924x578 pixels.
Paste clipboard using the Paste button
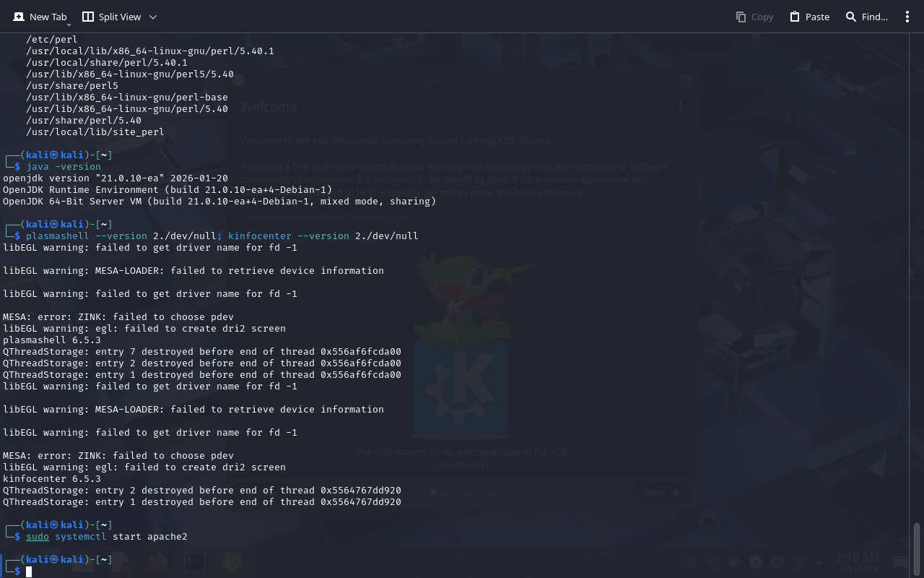[x=809, y=17]
